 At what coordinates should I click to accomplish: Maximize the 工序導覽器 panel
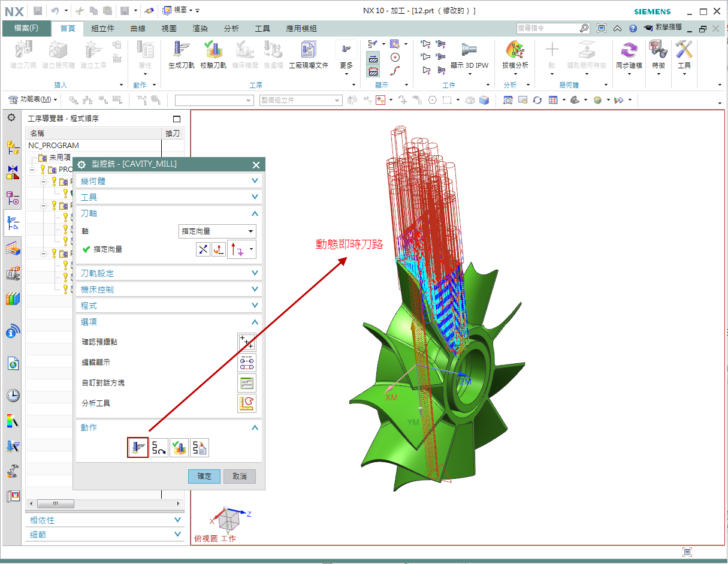point(177,119)
